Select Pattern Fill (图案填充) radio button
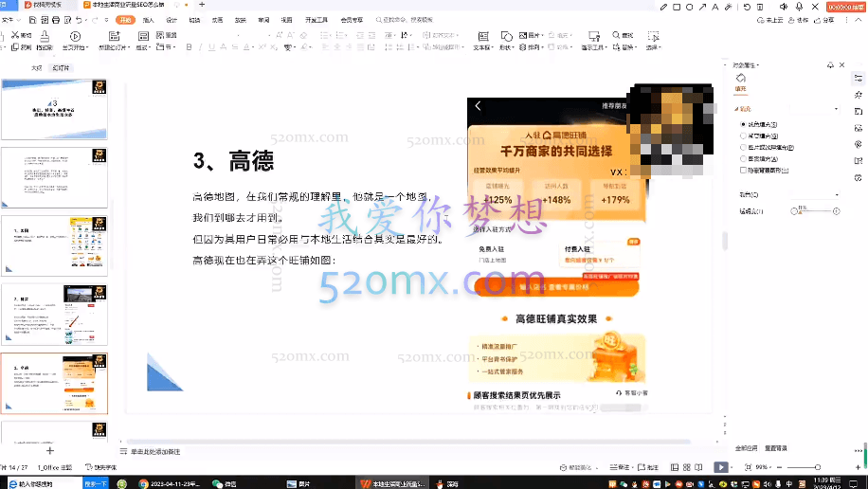Image resolution: width=868 pixels, height=489 pixels. (x=743, y=159)
